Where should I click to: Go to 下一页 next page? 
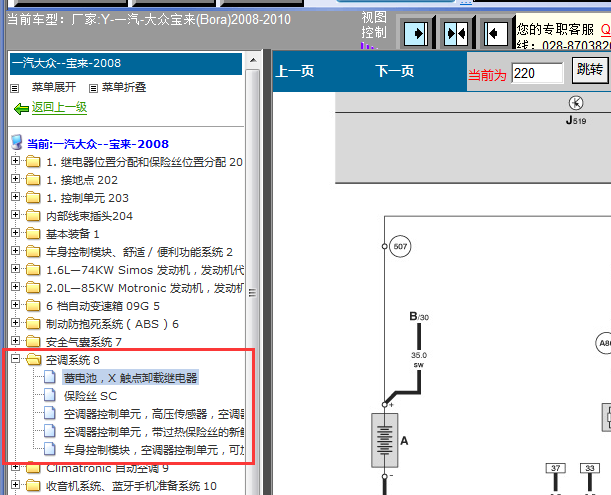[x=394, y=71]
